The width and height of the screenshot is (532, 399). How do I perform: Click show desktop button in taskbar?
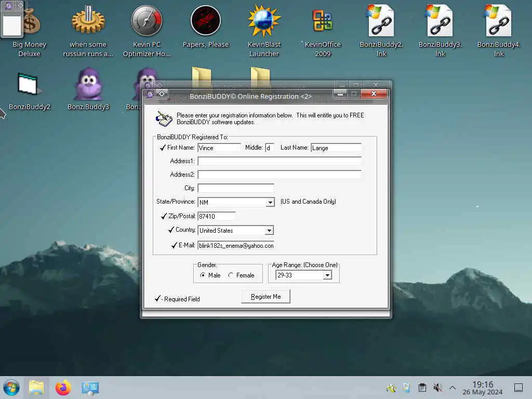[518, 388]
